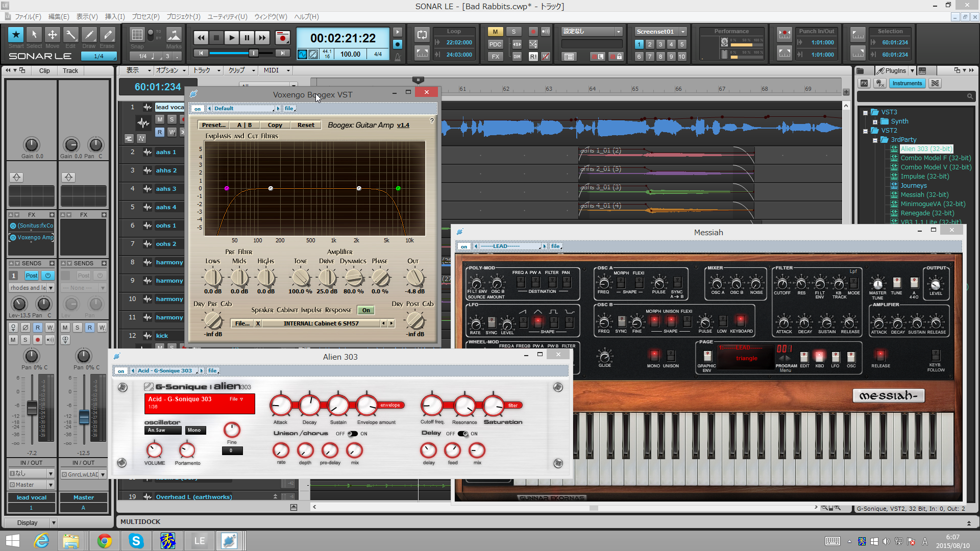980x551 pixels.
Task: Arm the transport record button
Action: pos(282,38)
